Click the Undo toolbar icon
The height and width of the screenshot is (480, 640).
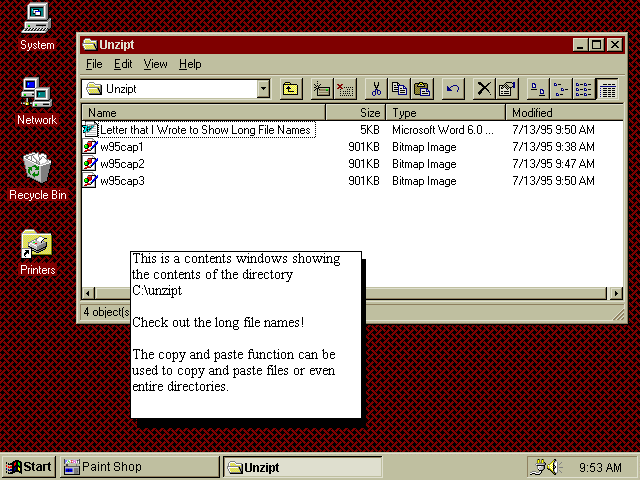tap(453, 89)
